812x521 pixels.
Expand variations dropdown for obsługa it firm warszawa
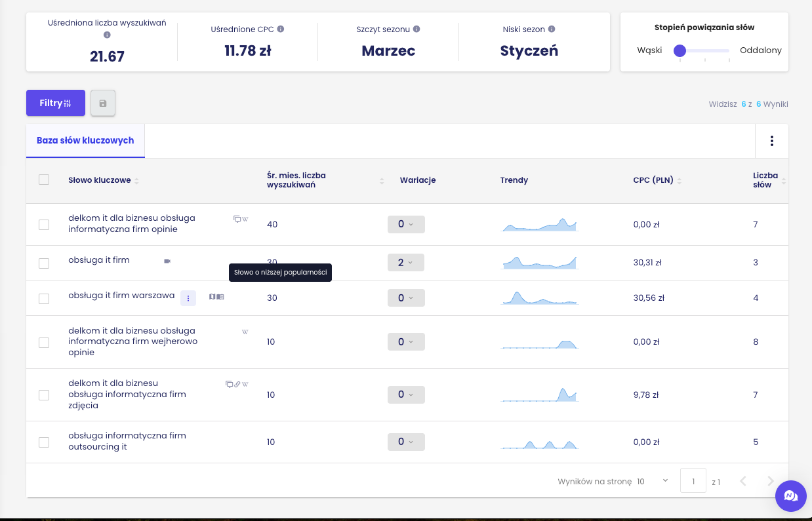405,298
